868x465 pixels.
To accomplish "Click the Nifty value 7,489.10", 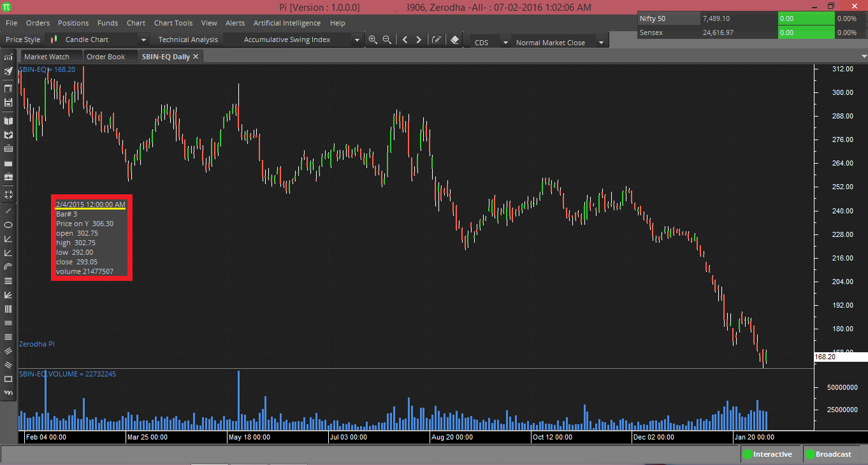I will [716, 18].
